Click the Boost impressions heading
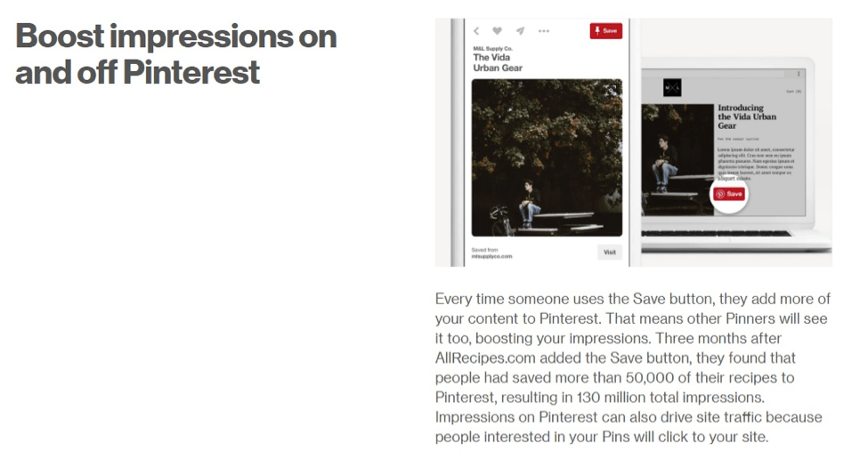This screenshot has width=868, height=459. tap(176, 54)
